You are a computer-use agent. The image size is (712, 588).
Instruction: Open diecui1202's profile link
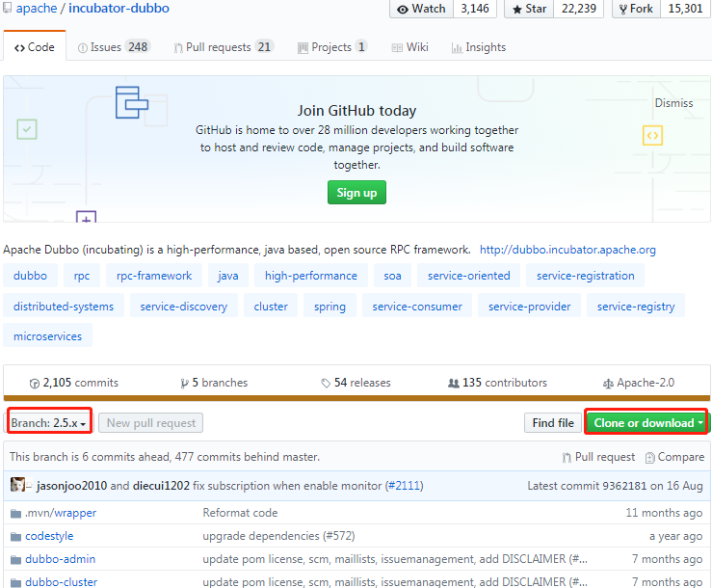click(x=161, y=485)
